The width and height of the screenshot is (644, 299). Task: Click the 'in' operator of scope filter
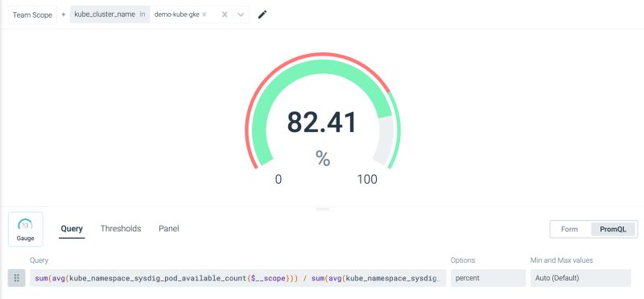click(142, 15)
